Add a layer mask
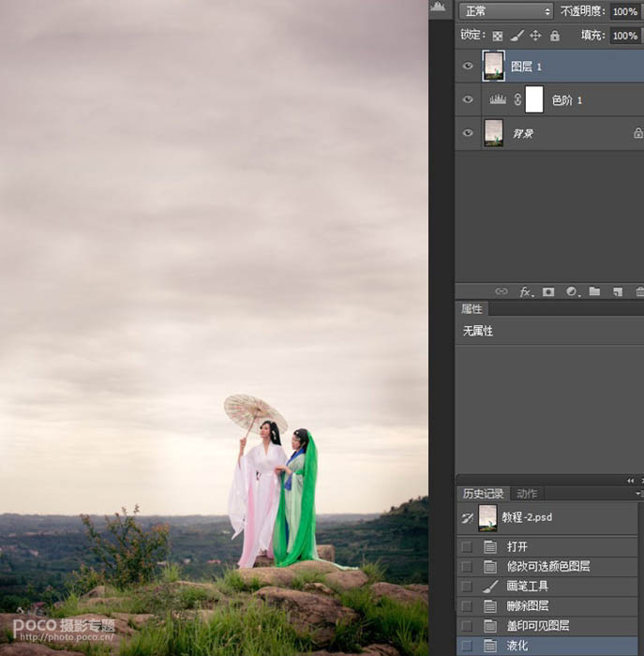 click(548, 291)
